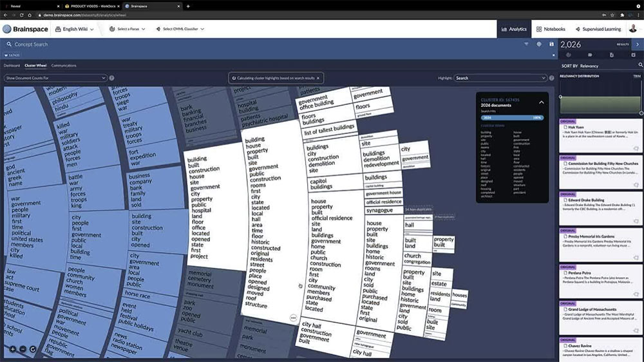This screenshot has height=362, width=644.
Task: Click the save search icon
Action: (x=551, y=44)
